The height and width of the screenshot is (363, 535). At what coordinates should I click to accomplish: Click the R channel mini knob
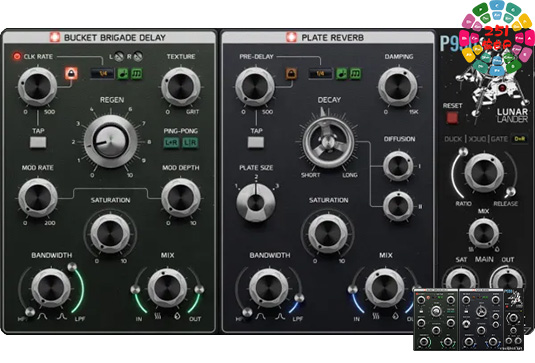coord(138,56)
